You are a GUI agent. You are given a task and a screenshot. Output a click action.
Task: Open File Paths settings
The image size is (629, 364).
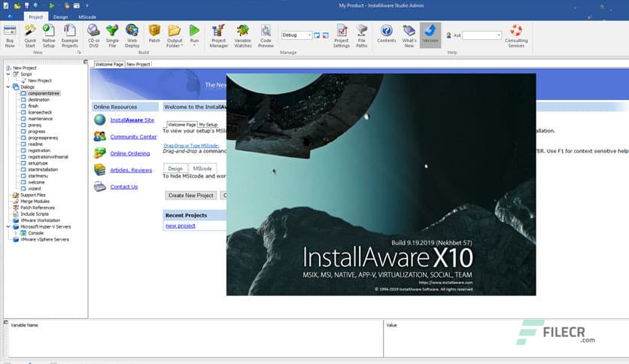(x=361, y=35)
